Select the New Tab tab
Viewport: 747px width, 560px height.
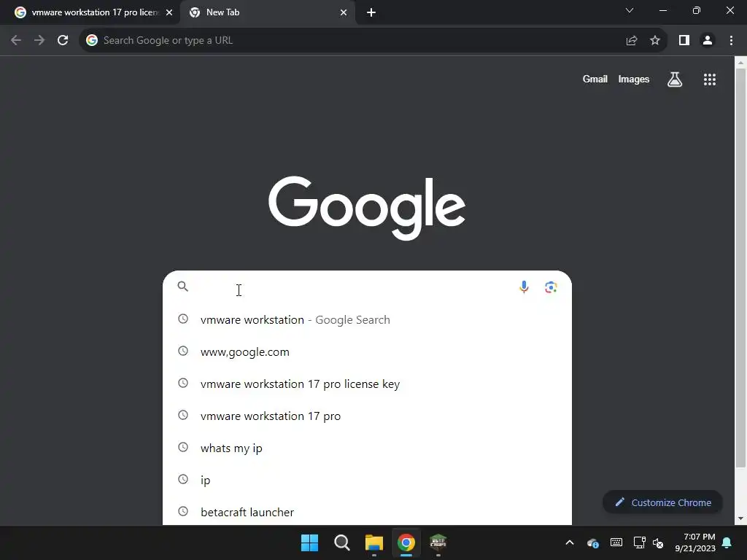click(267, 12)
